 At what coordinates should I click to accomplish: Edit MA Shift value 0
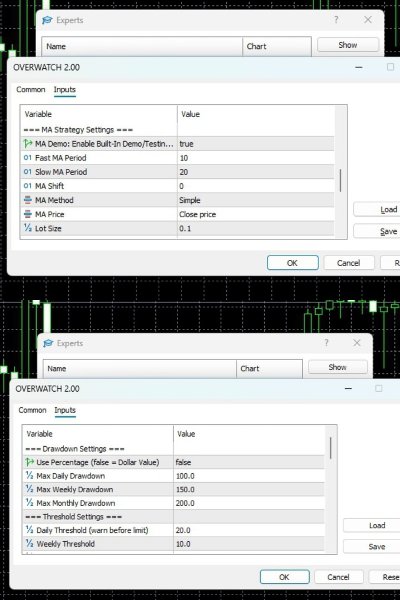click(x=256, y=186)
